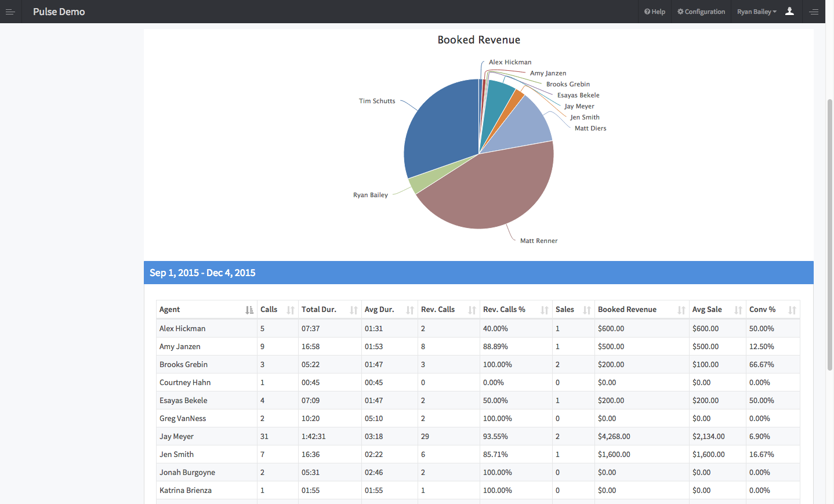Click the Configuration gear icon

(x=680, y=12)
